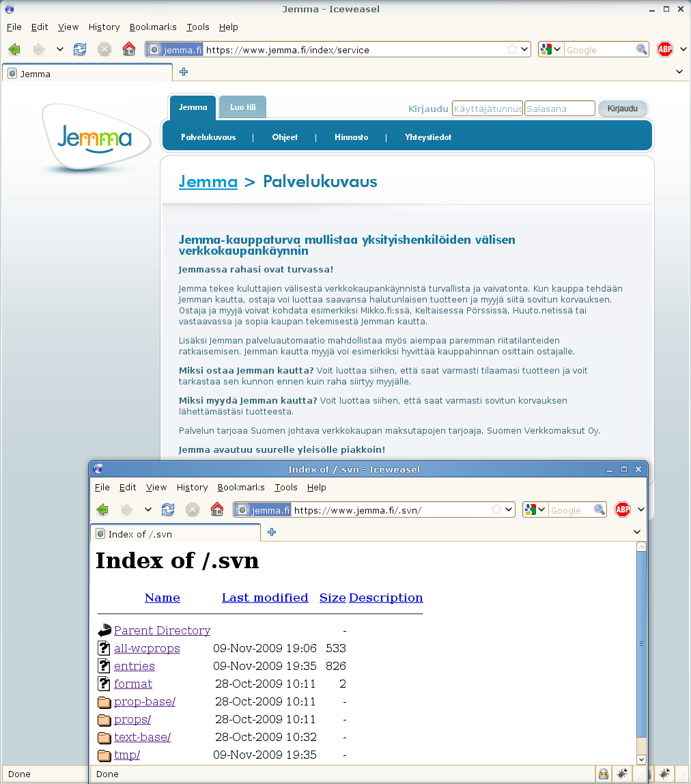Open Adblock Plus icon in main window

pos(665,49)
